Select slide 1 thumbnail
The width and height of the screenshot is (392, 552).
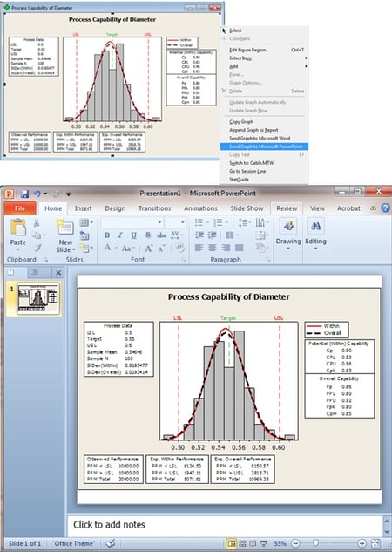click(38, 298)
